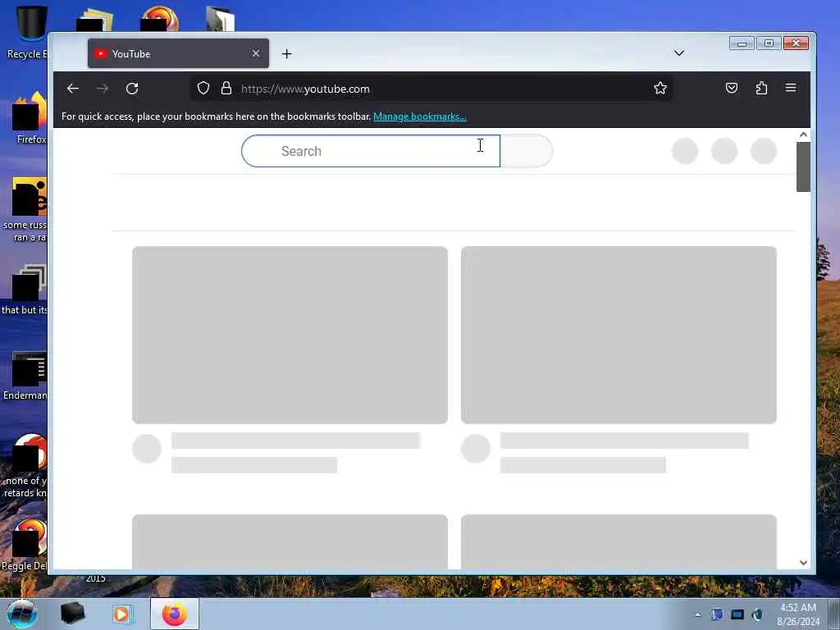Select the Firefox desktop shortcut

[30, 117]
